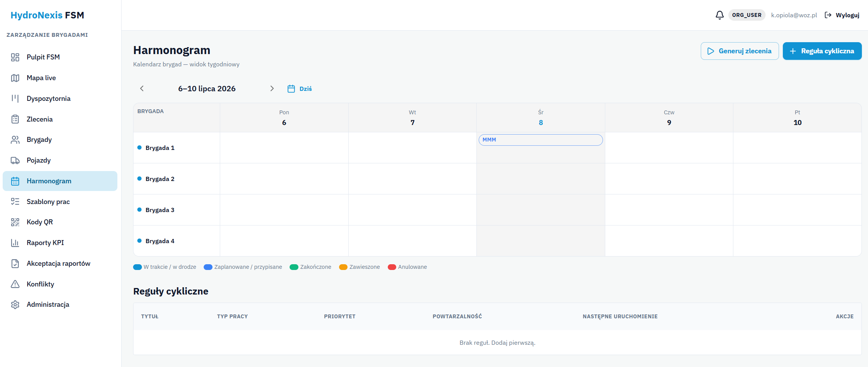The width and height of the screenshot is (868, 367).
Task: Click the NASTĘPNE URUCHOMIENIE column header
Action: [620, 316]
